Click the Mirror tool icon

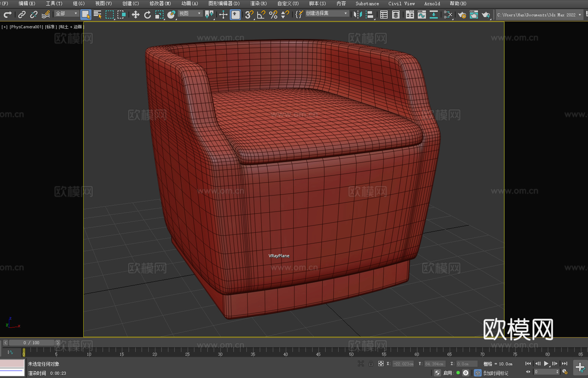pyautogui.click(x=358, y=14)
